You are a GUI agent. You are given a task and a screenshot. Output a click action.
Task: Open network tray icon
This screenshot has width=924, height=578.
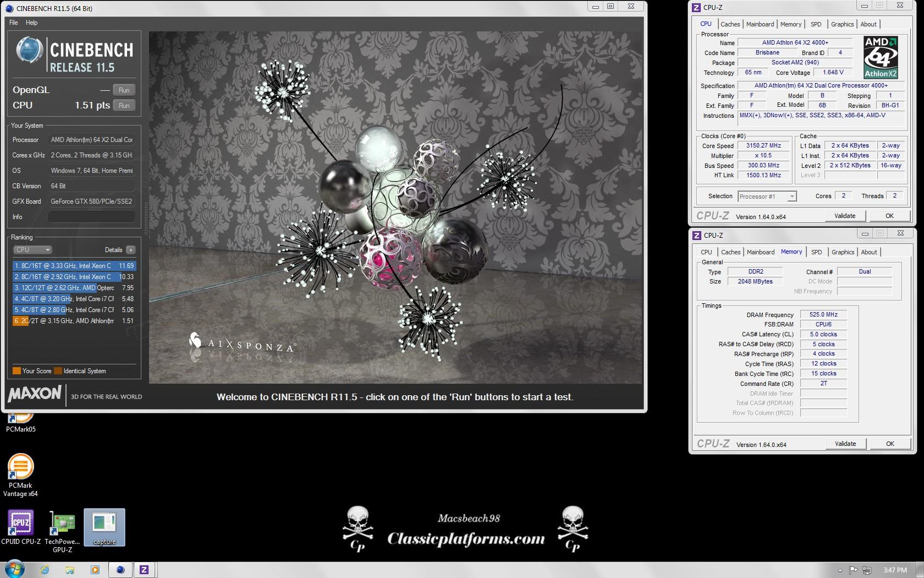coord(867,570)
